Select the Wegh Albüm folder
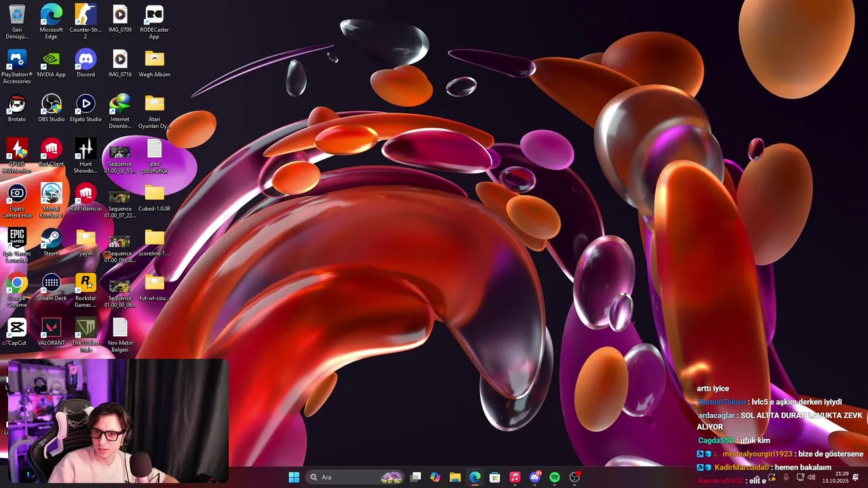Screen dimensions: 868x488 pos(155,63)
